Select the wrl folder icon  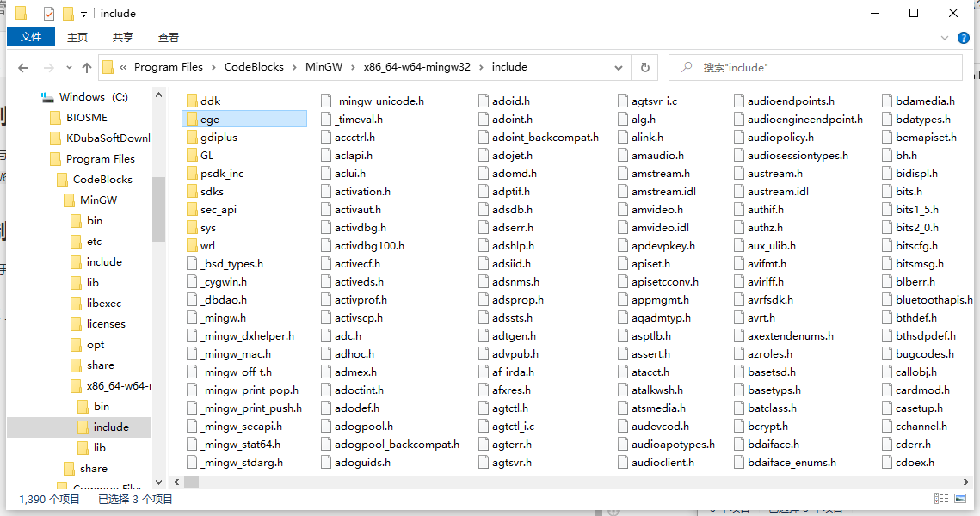[x=192, y=246]
